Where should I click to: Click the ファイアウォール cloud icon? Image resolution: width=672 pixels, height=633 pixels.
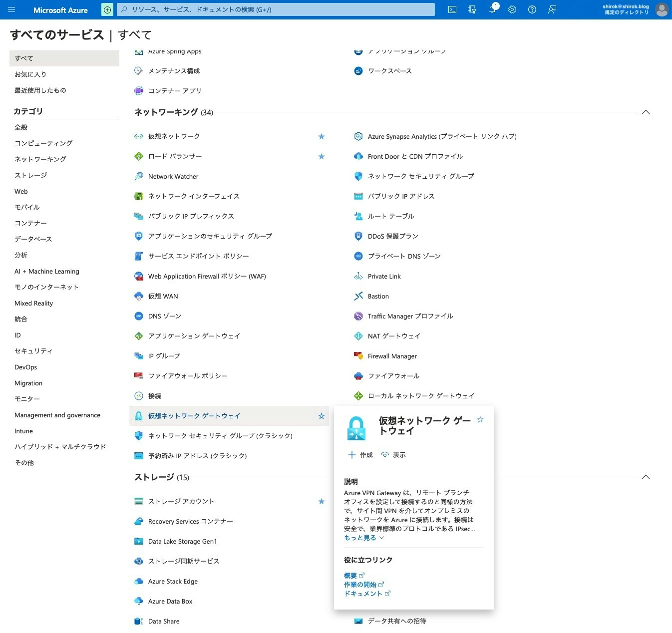tap(358, 376)
